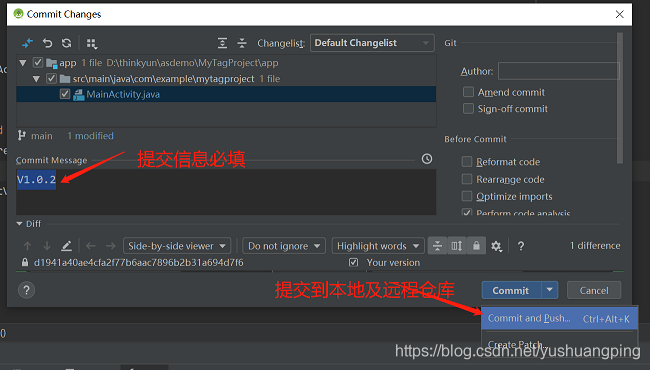Click the compare next file arrow
Screen dimensions: 650x370
[x=110, y=246]
